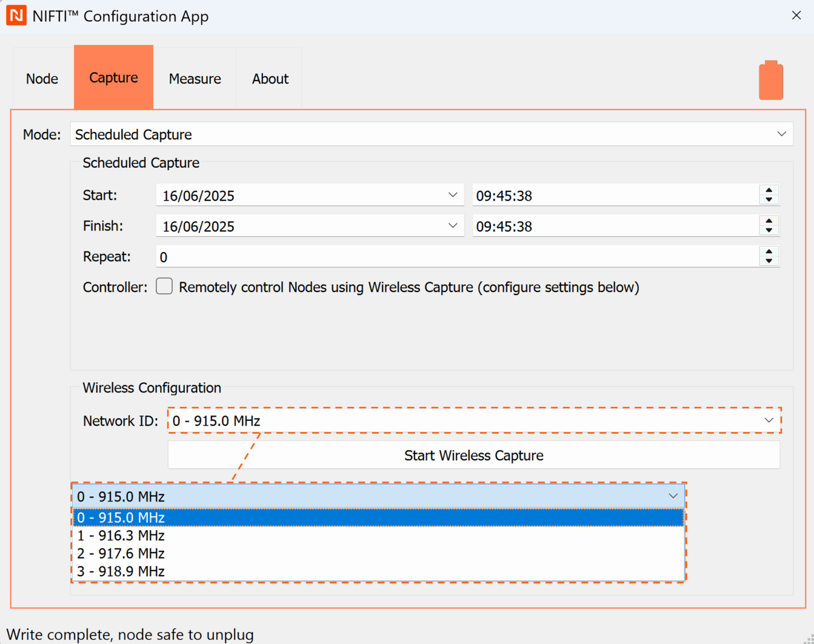Increment the Repeat count
Screen dimensions: 814x644
(x=769, y=252)
